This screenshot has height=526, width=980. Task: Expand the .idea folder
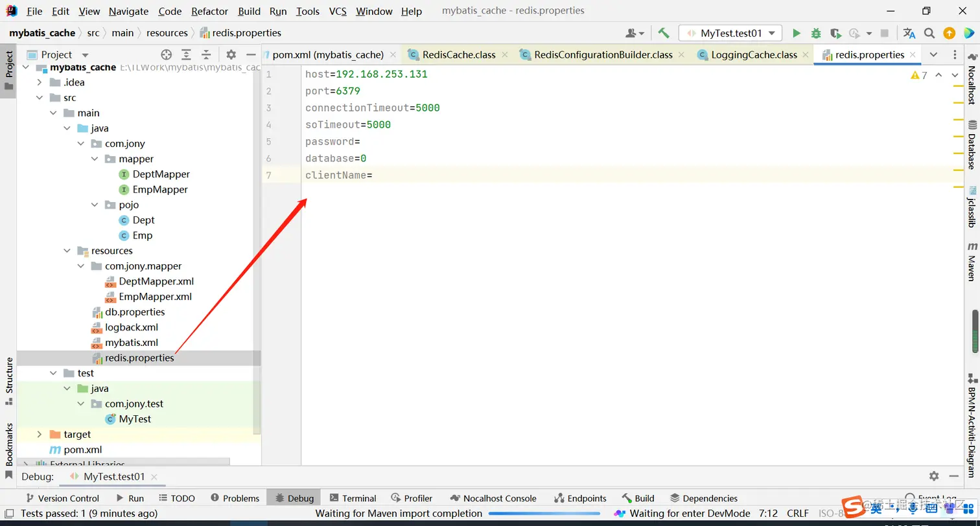[40, 82]
